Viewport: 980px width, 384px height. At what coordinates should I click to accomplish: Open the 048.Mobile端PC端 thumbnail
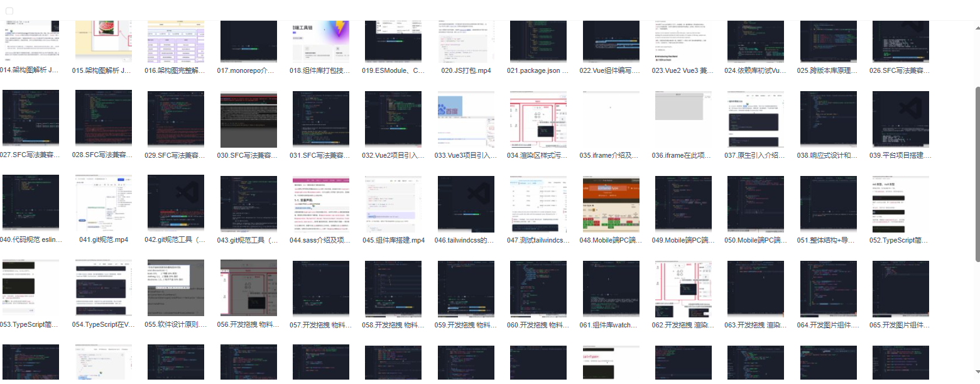611,203
